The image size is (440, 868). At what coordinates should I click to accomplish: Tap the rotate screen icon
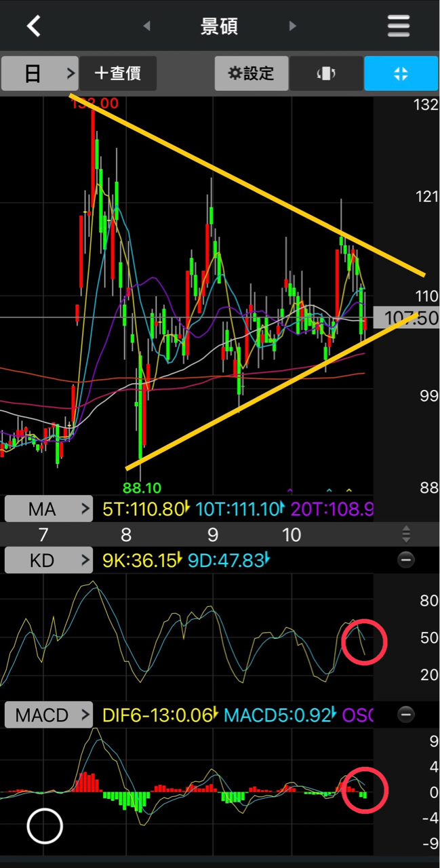click(x=326, y=74)
